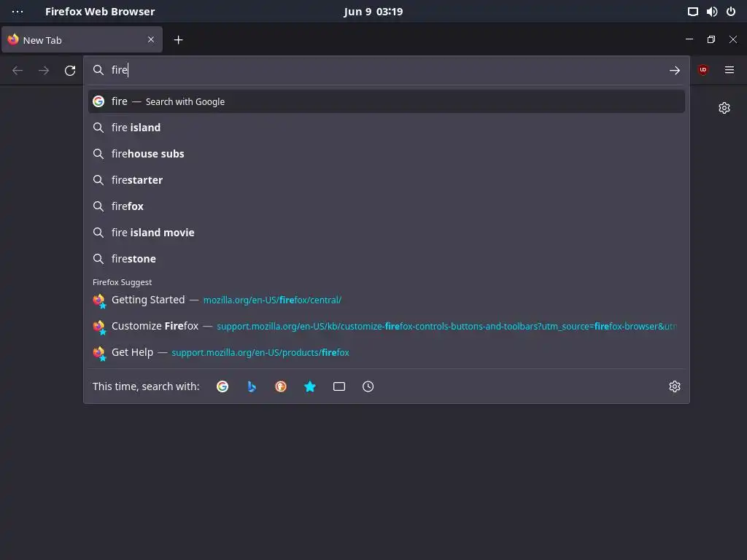
Task: Search history using the clock icon
Action: (368, 386)
